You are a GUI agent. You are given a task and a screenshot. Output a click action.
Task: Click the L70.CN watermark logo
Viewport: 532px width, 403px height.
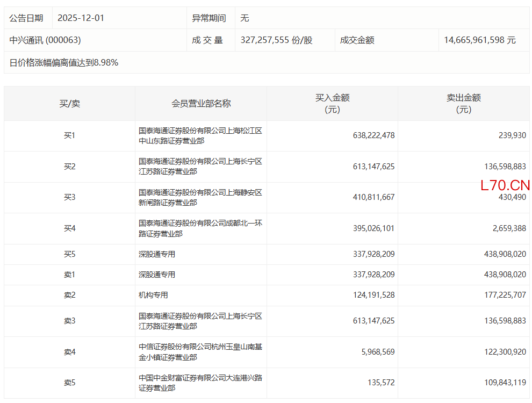(x=505, y=186)
